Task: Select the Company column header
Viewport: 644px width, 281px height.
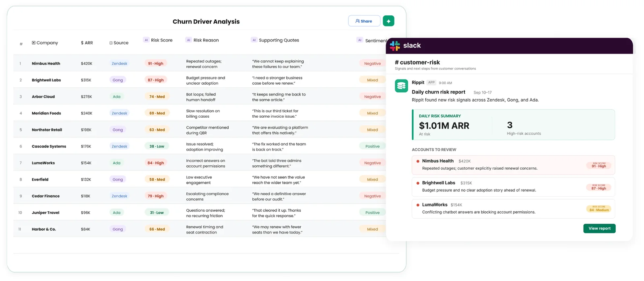Action: pos(45,43)
